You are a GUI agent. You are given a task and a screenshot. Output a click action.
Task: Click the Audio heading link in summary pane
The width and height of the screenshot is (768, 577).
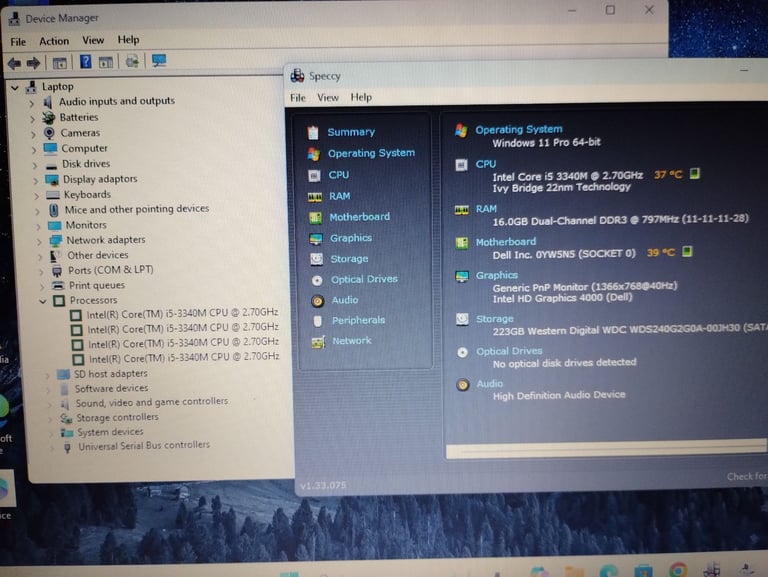490,384
